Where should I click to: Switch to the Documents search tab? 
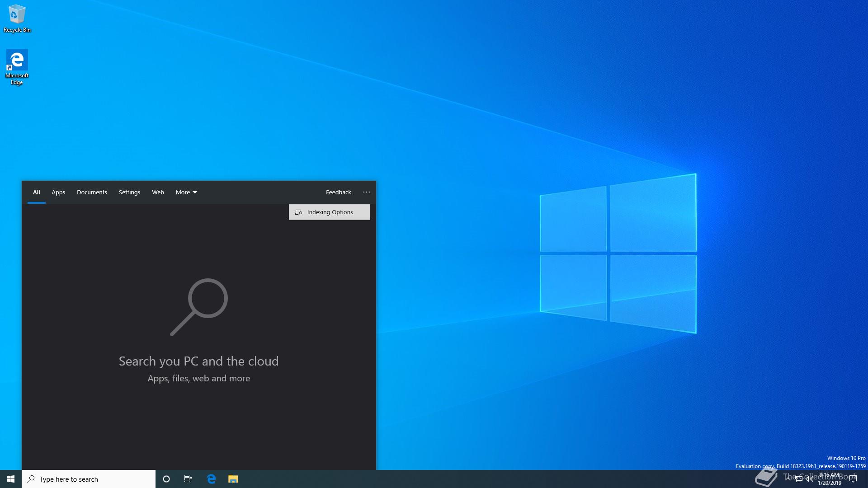[92, 192]
